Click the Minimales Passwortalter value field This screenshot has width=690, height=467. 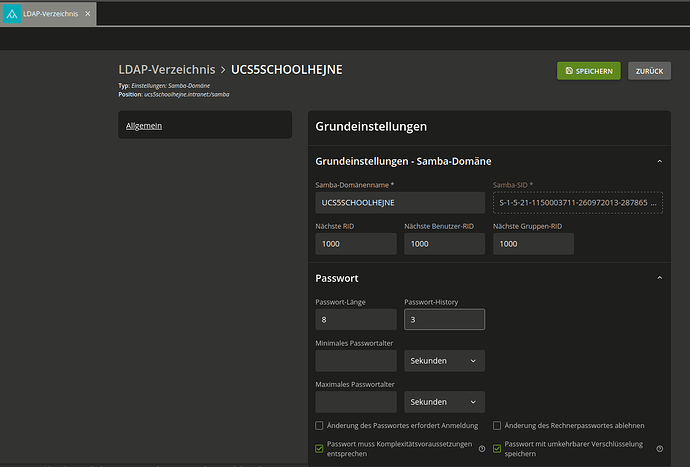point(356,361)
